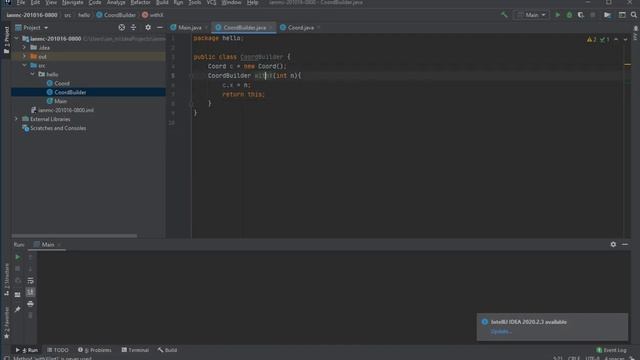This screenshot has height=360, width=640.
Task: Open Search Everywhere magnifier icon
Action: [633, 15]
